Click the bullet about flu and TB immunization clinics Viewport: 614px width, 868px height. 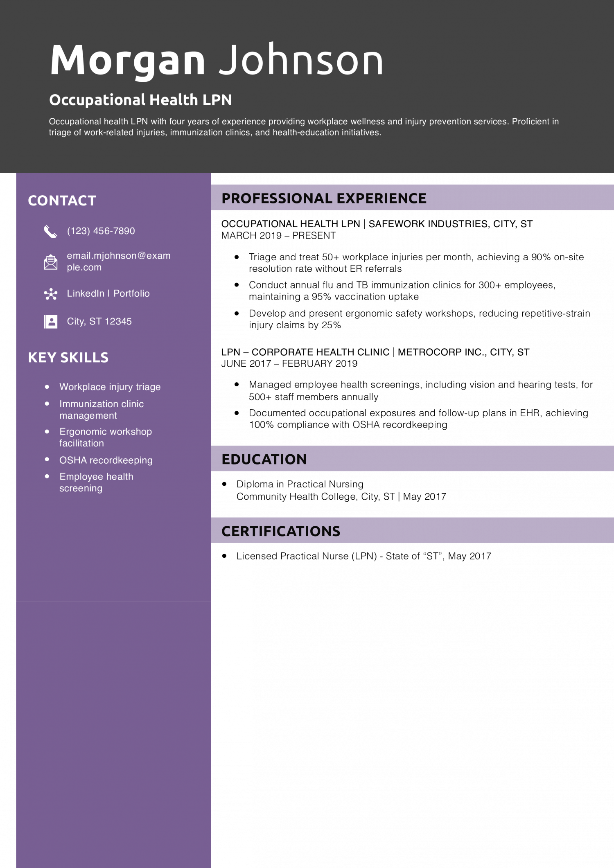coord(402,291)
